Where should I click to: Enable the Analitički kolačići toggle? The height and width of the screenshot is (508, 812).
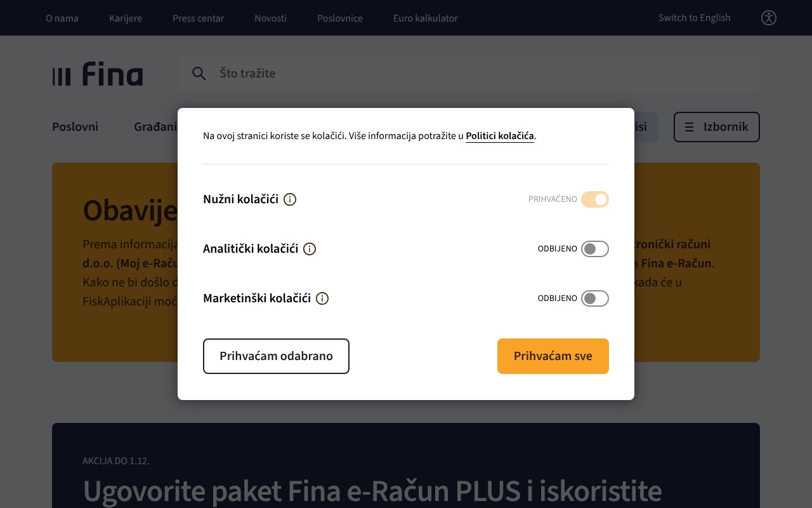pos(595,249)
